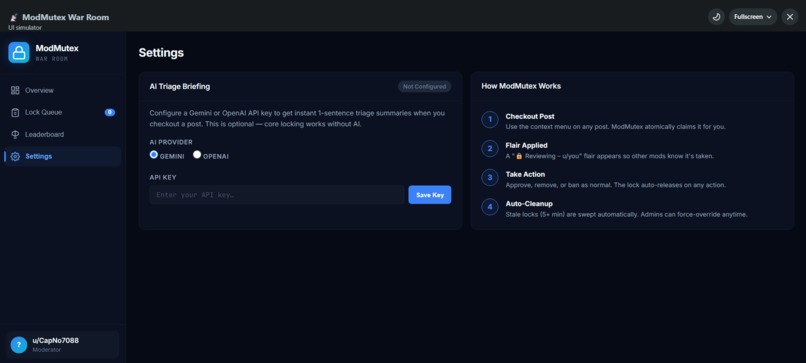The image size is (806, 363).
Task: Click the UI simulator subtitle text
Action: 25,28
